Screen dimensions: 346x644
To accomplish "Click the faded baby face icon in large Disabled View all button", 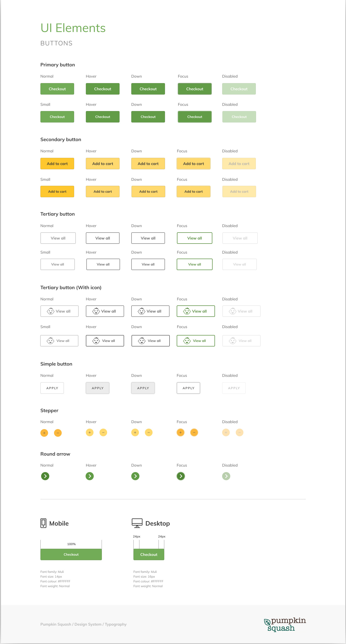I will point(233,311).
